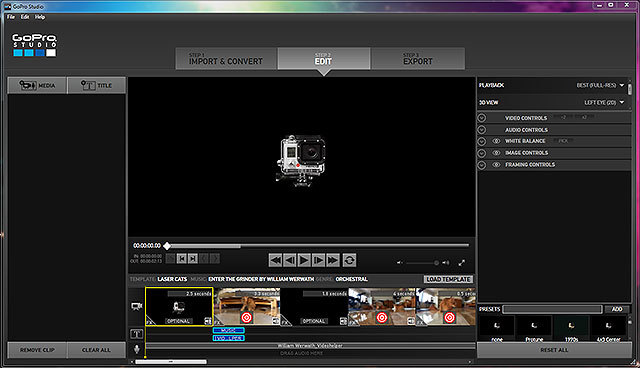The height and width of the screenshot is (368, 640).
Task: Click the split clip icon left of mark-in
Action: 171,259
